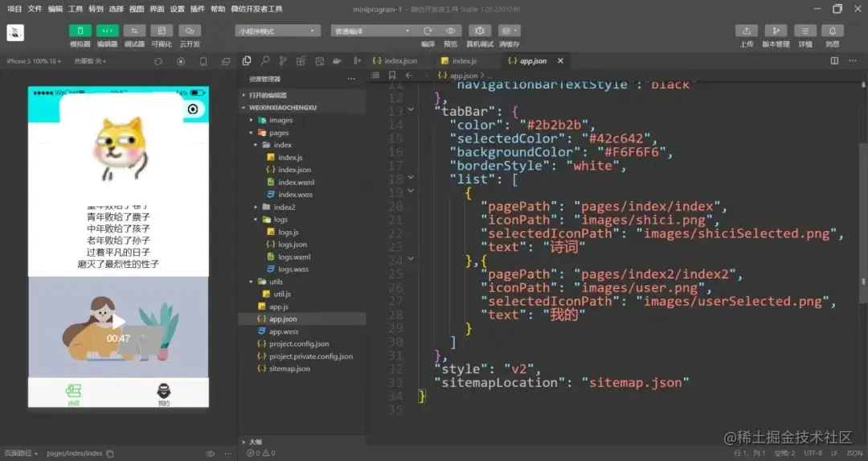Collapse the pages folder
The image size is (868, 461).
[278, 133]
